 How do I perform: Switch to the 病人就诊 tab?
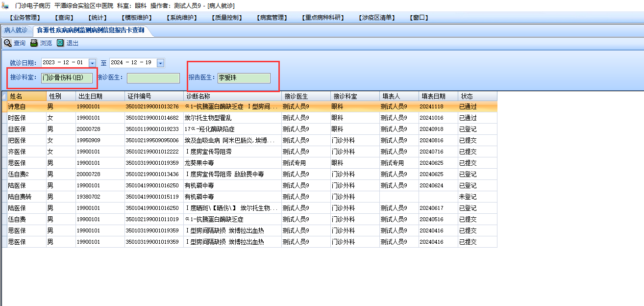pos(16,30)
